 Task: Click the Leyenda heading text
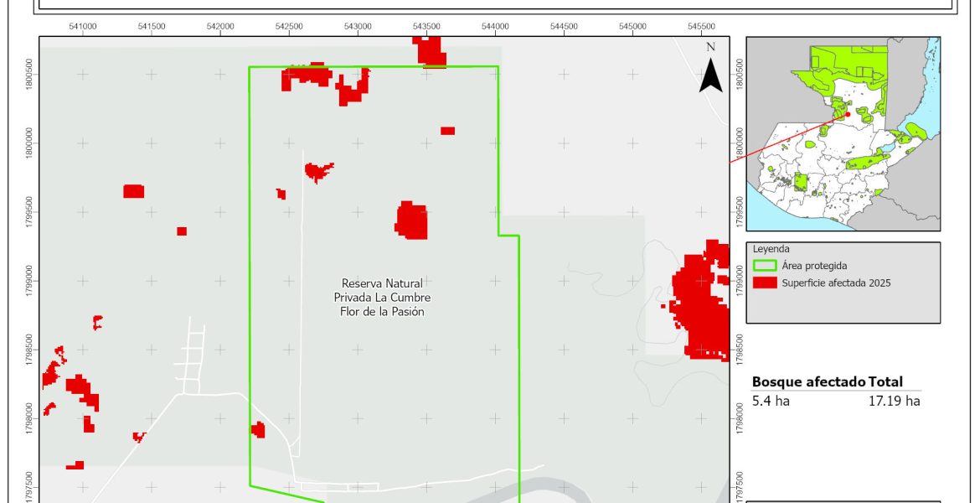point(771,249)
